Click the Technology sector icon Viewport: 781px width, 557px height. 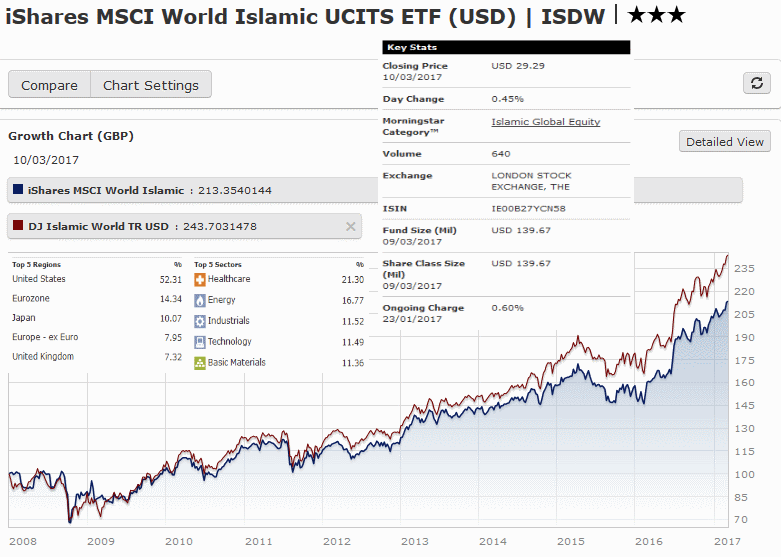(x=200, y=342)
